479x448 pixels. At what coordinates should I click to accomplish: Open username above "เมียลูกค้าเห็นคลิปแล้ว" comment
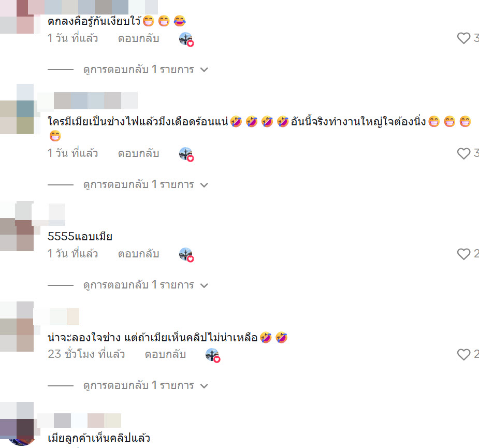(79, 421)
